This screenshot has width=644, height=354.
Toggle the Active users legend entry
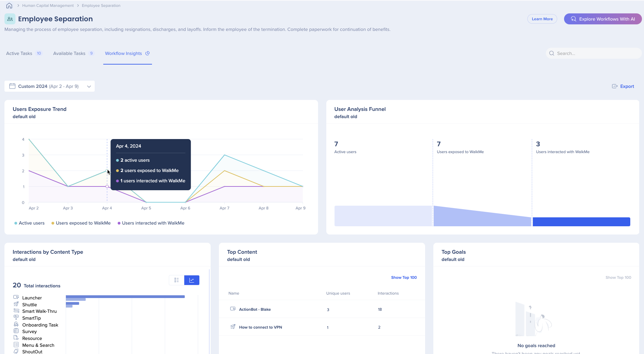30,223
